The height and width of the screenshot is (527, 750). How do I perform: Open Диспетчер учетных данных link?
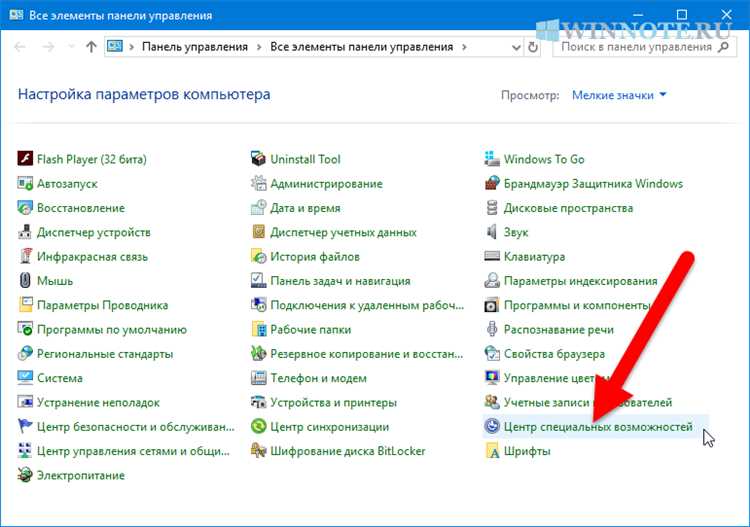tap(343, 232)
